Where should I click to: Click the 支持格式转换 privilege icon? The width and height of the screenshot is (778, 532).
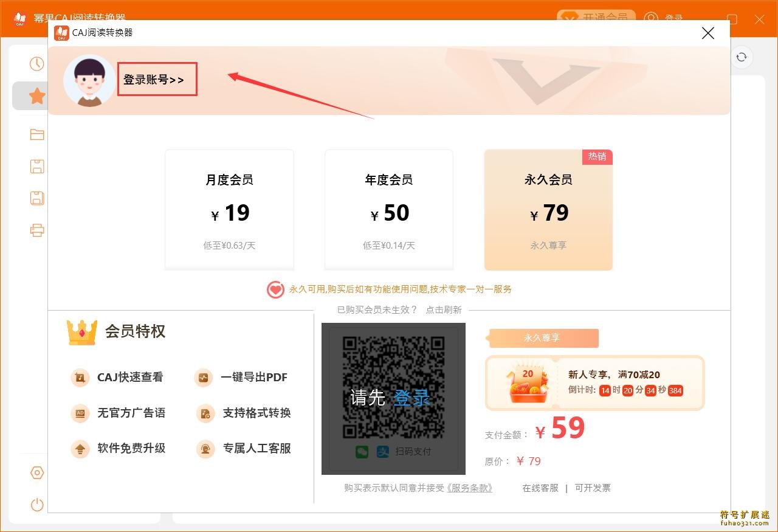(x=205, y=413)
